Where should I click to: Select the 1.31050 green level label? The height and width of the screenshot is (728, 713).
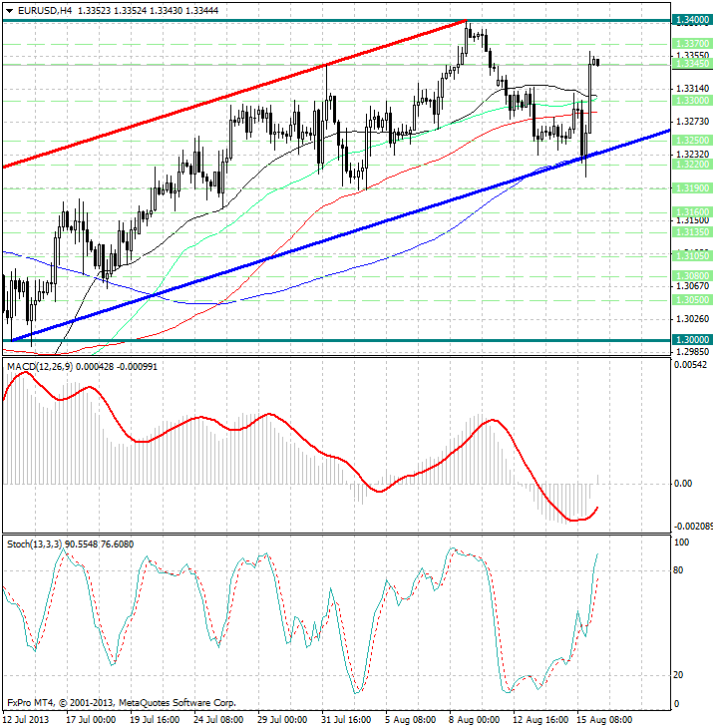click(x=692, y=256)
